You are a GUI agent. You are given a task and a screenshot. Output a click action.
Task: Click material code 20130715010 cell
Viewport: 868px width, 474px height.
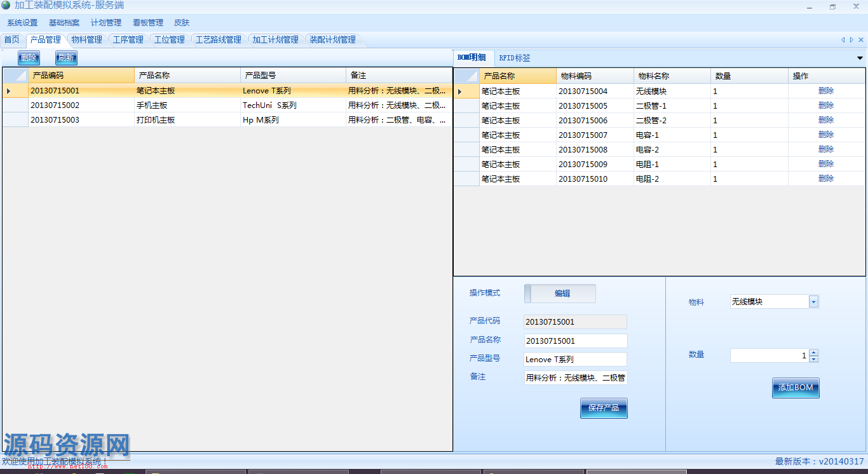[x=595, y=179]
